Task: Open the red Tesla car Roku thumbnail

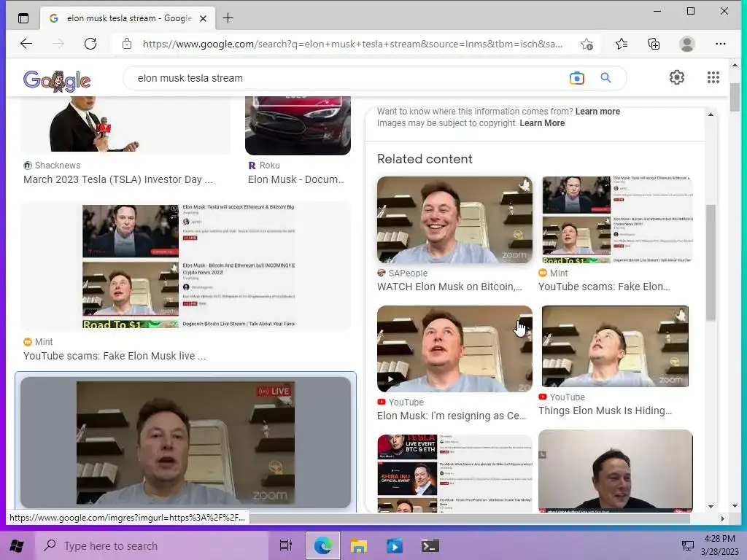Action: click(x=298, y=125)
